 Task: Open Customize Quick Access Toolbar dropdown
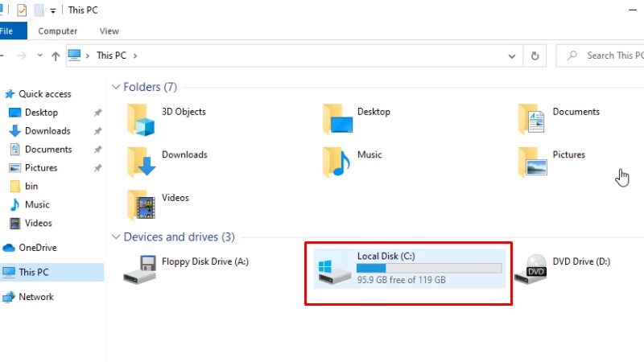pyautogui.click(x=53, y=11)
